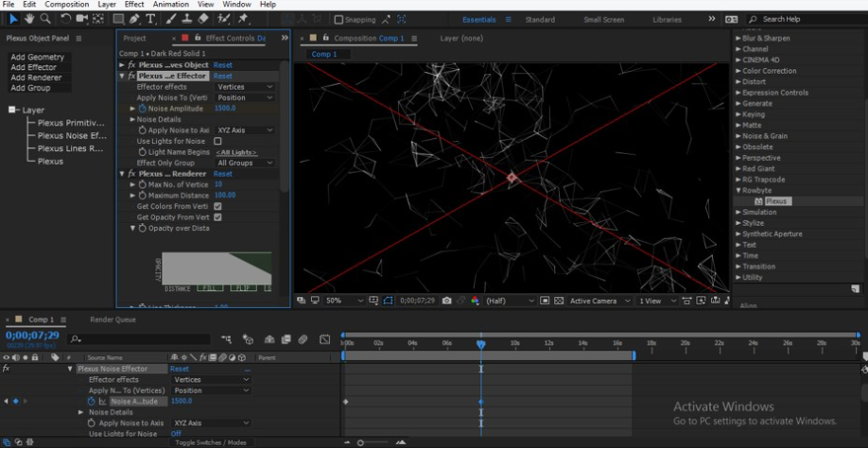Select the Eraser tool
The height and width of the screenshot is (449, 868).
click(203, 19)
